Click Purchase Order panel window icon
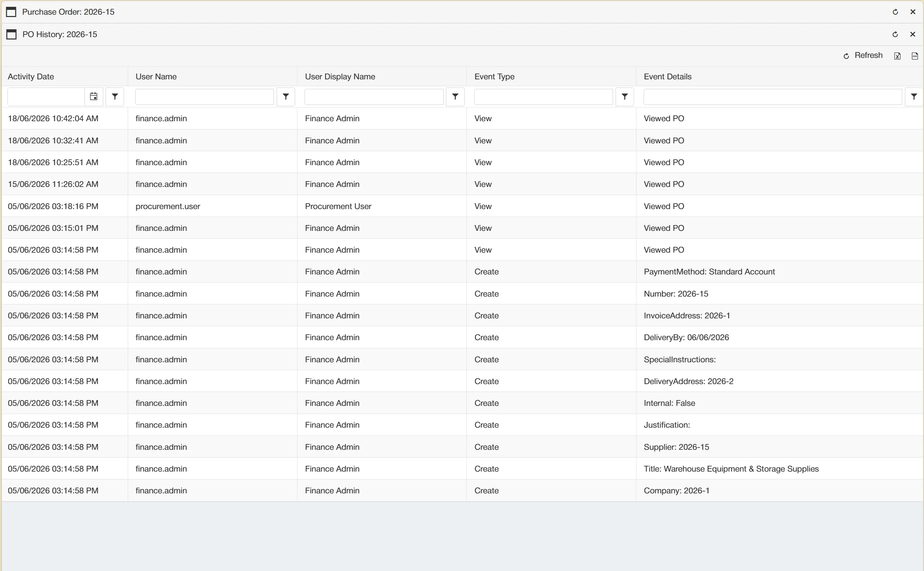 tap(11, 12)
